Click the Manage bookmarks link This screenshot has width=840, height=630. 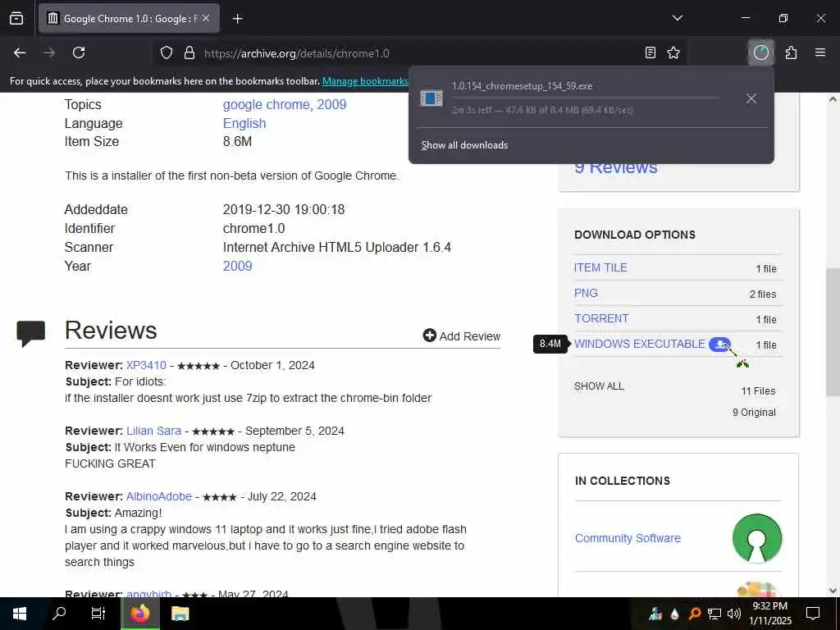(x=365, y=81)
